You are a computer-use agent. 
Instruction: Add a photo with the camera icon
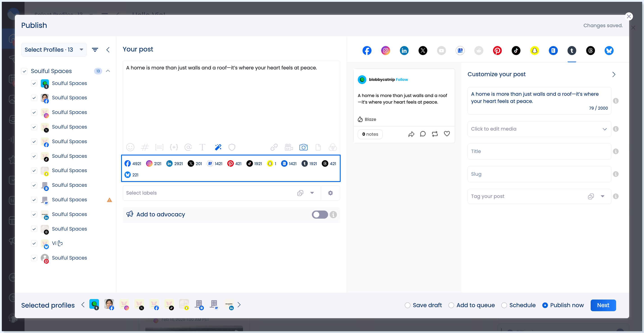[x=304, y=147]
